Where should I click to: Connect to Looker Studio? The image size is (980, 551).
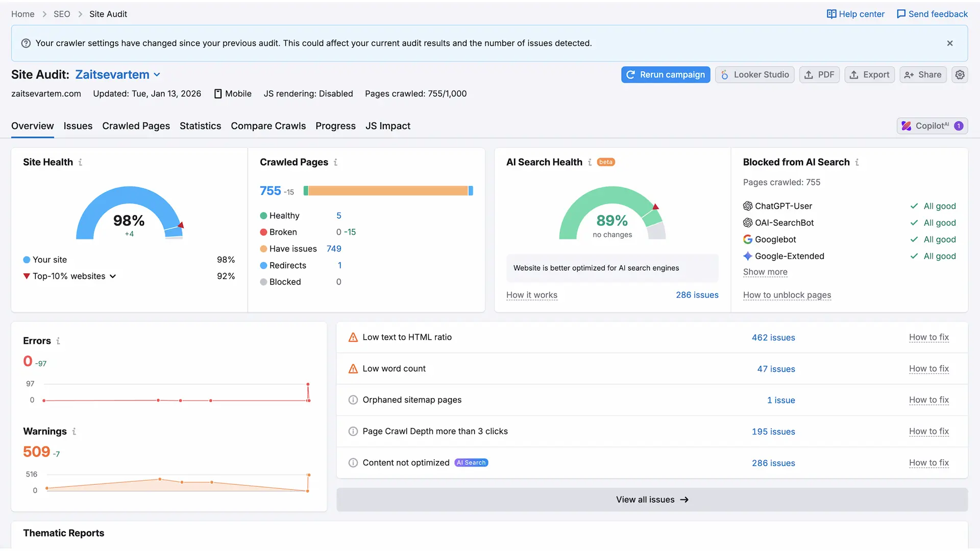pos(755,74)
